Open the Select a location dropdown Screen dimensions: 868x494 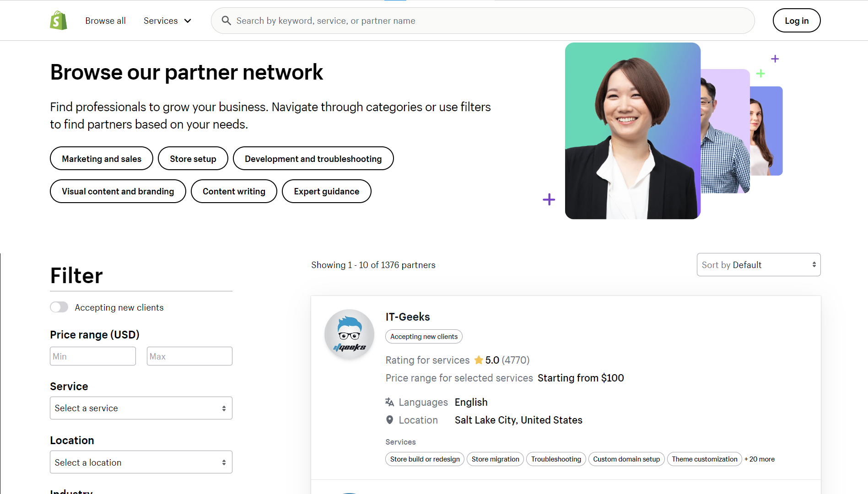coord(141,462)
